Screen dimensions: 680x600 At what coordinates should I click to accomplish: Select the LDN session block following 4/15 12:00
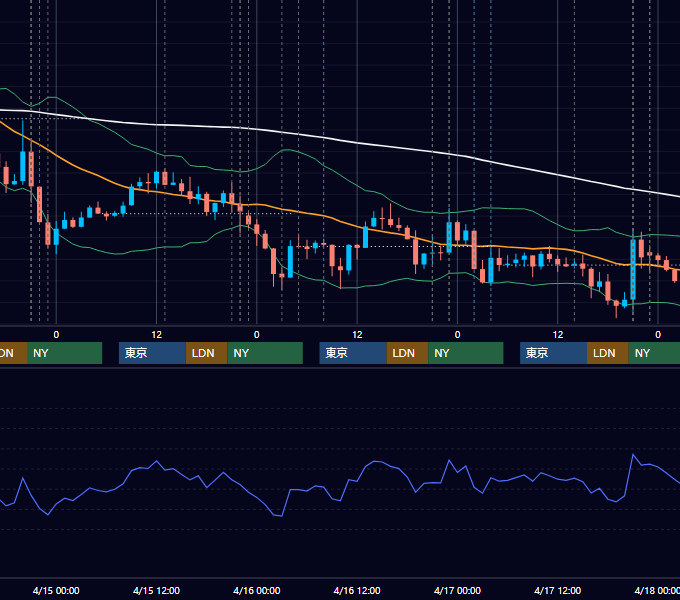(206, 353)
